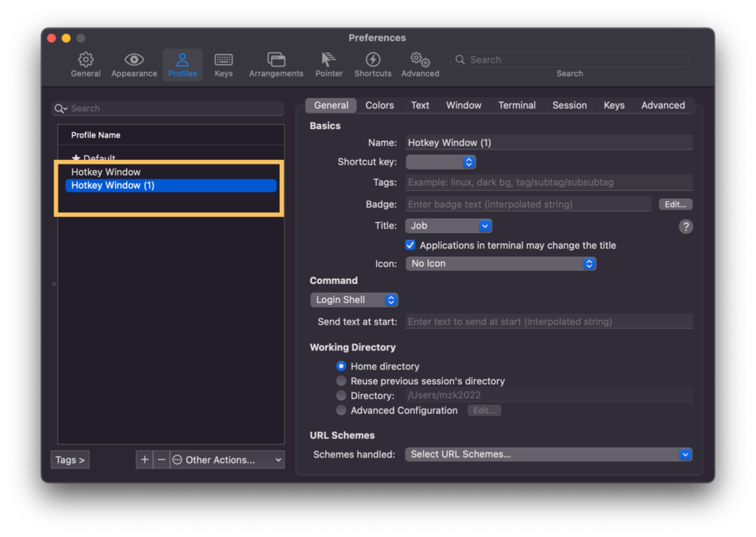The width and height of the screenshot is (756, 537).
Task: Click the minus button to remove profile
Action: pyautogui.click(x=162, y=460)
